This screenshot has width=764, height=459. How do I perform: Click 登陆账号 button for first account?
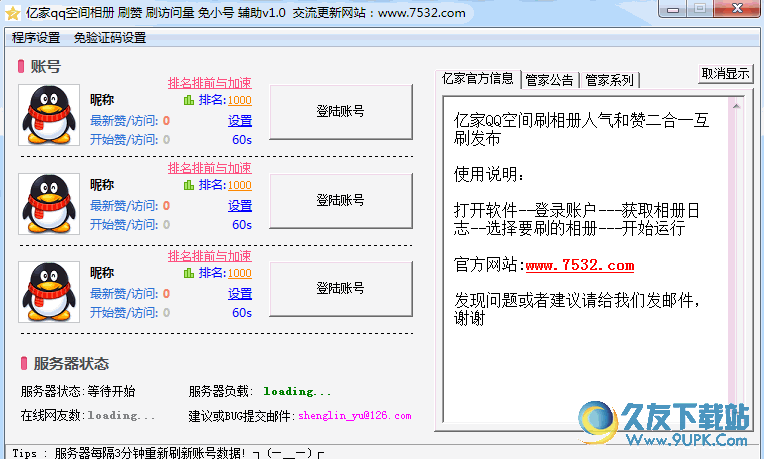pos(341,112)
